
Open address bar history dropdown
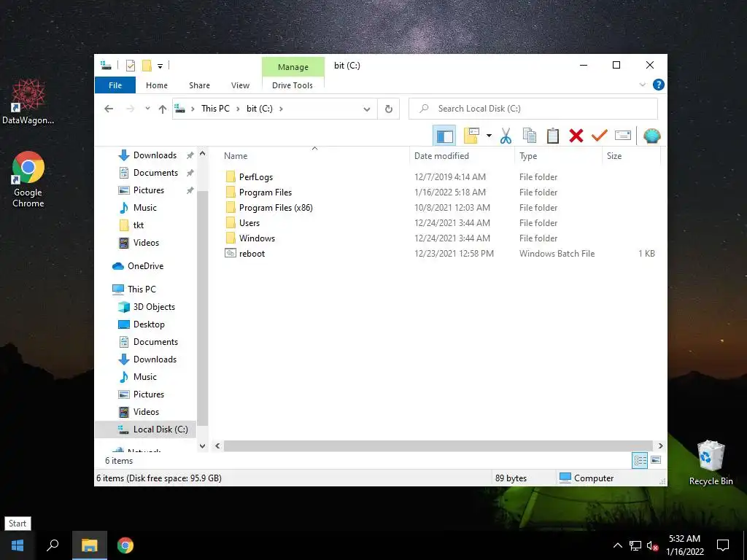pos(367,109)
